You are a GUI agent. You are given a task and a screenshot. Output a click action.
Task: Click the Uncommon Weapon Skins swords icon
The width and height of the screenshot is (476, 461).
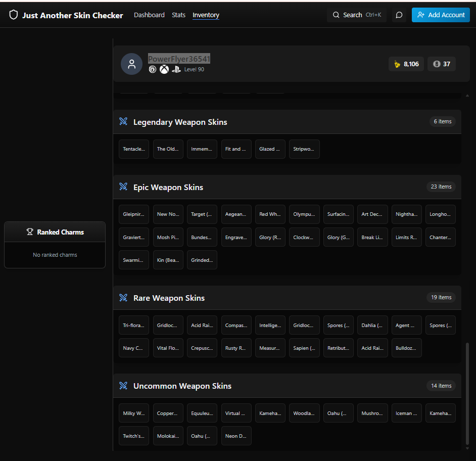pyautogui.click(x=123, y=386)
